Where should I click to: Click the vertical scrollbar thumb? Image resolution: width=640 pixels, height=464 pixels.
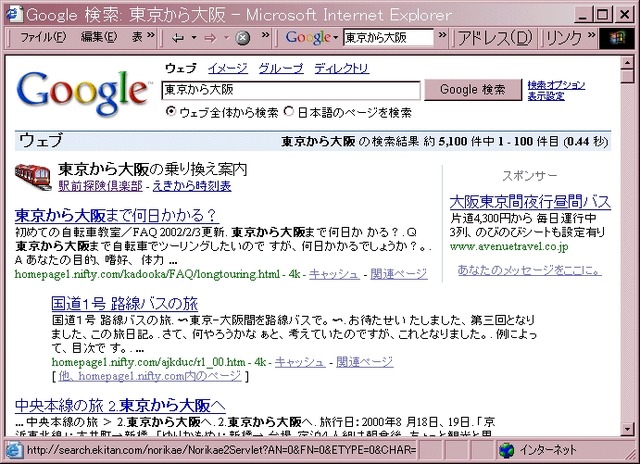point(627,76)
